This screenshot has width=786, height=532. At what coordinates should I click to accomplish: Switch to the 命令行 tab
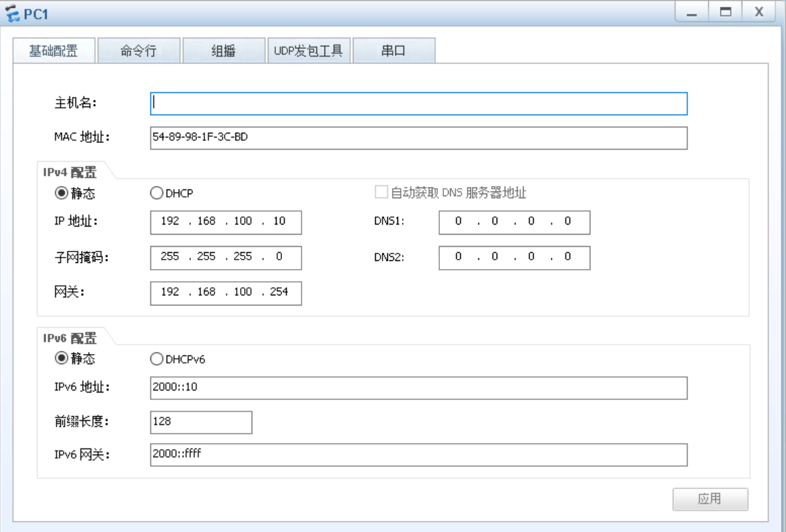click(139, 50)
